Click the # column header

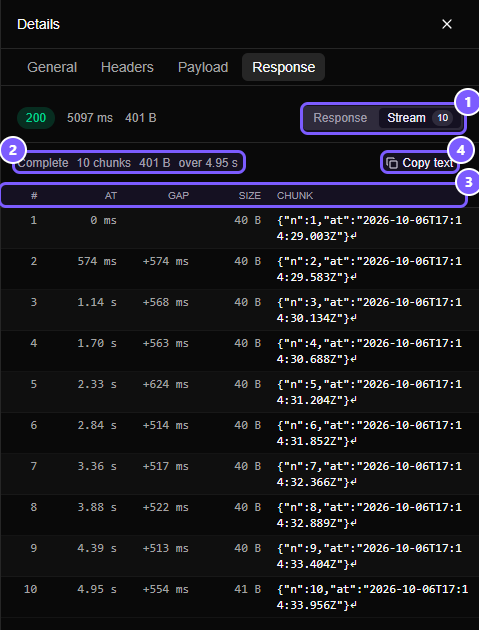pos(34,196)
